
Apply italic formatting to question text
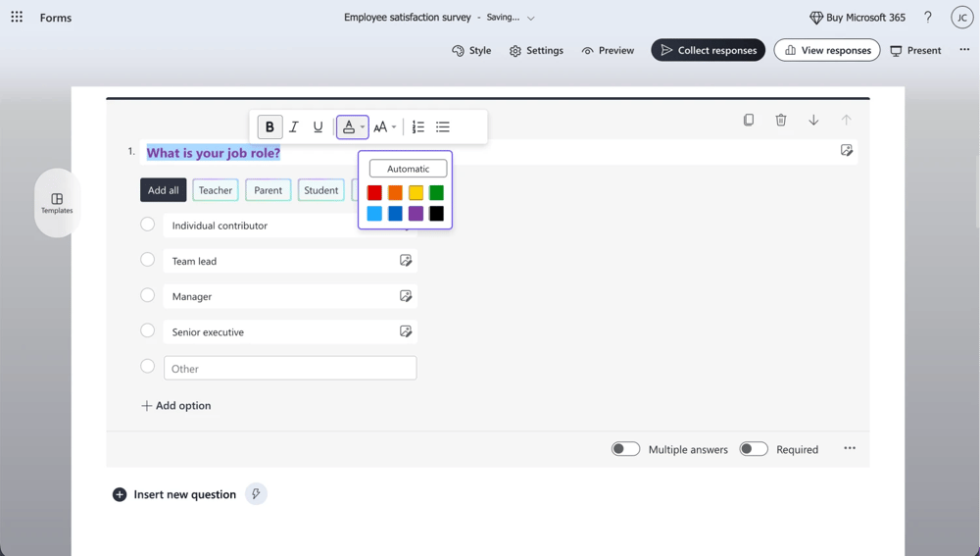point(294,127)
